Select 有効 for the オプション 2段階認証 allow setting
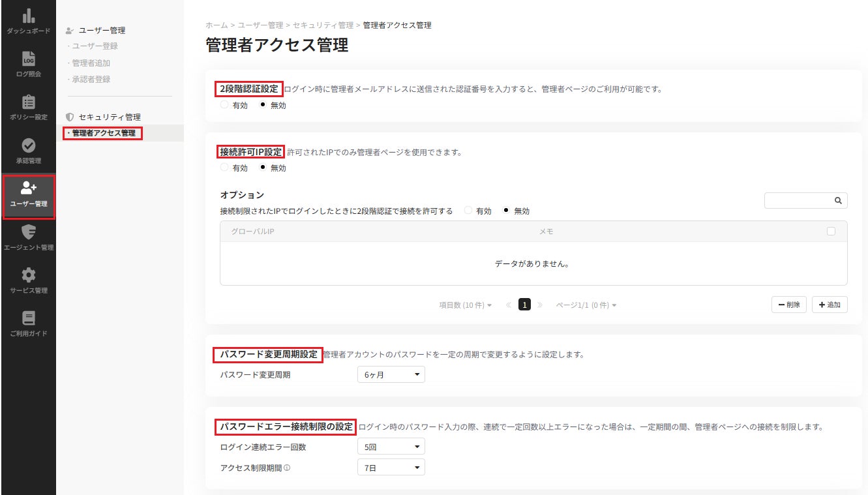The image size is (868, 495). [x=468, y=211]
